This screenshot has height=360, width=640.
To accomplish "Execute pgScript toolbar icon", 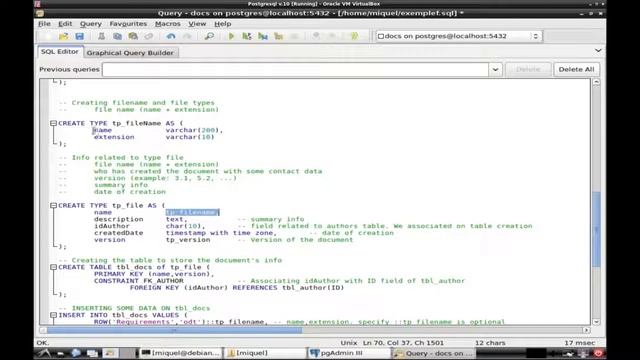I will (x=247, y=36).
